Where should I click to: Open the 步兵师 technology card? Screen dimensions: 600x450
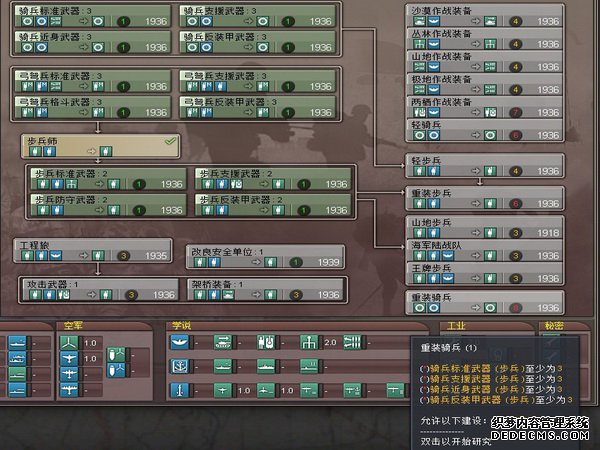(101, 146)
